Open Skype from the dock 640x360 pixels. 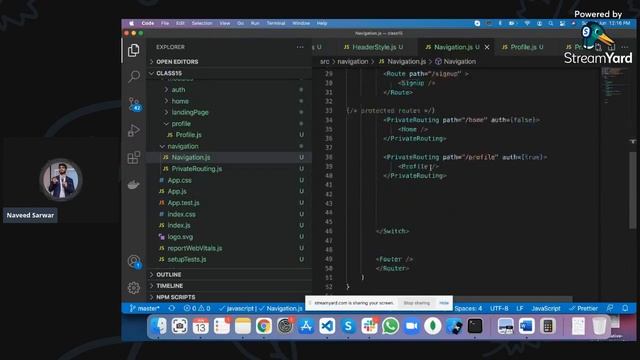(348, 326)
